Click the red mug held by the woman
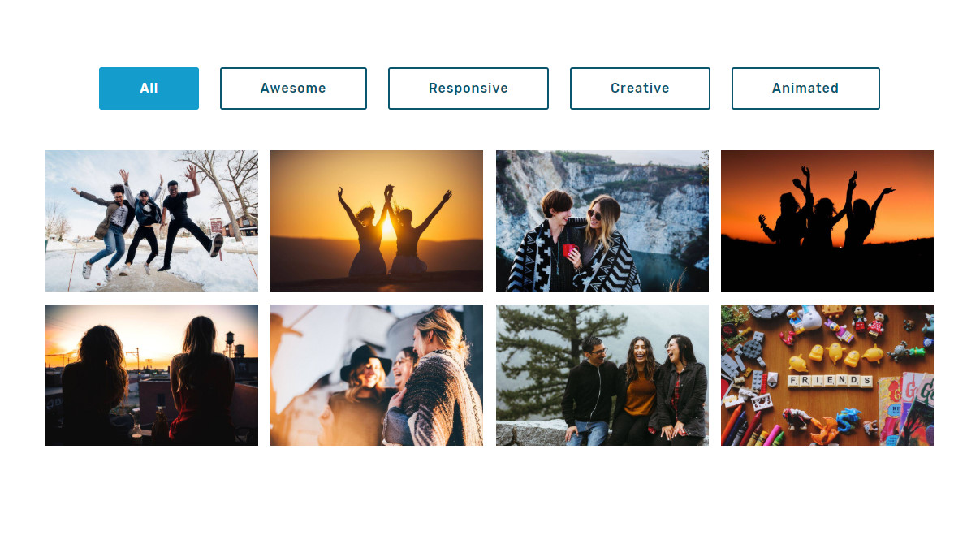The image size is (980, 540). click(568, 250)
